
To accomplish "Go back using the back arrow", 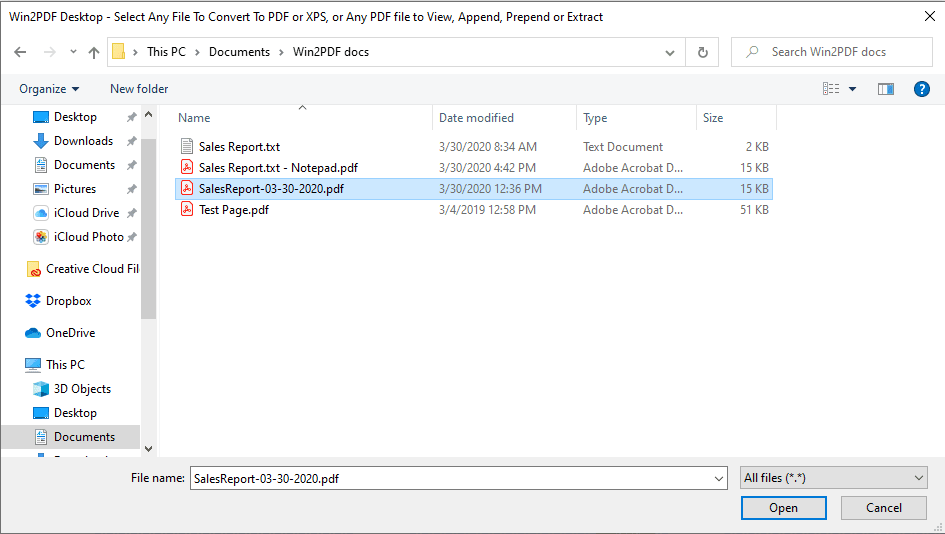I will 20,52.
